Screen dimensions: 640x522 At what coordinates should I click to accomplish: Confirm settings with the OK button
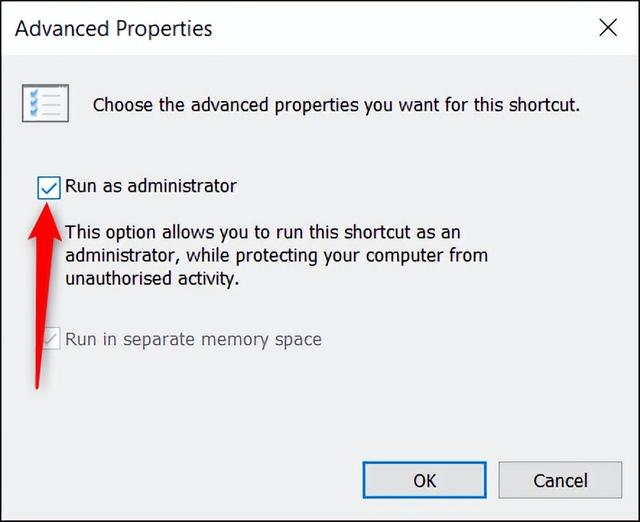coord(424,480)
